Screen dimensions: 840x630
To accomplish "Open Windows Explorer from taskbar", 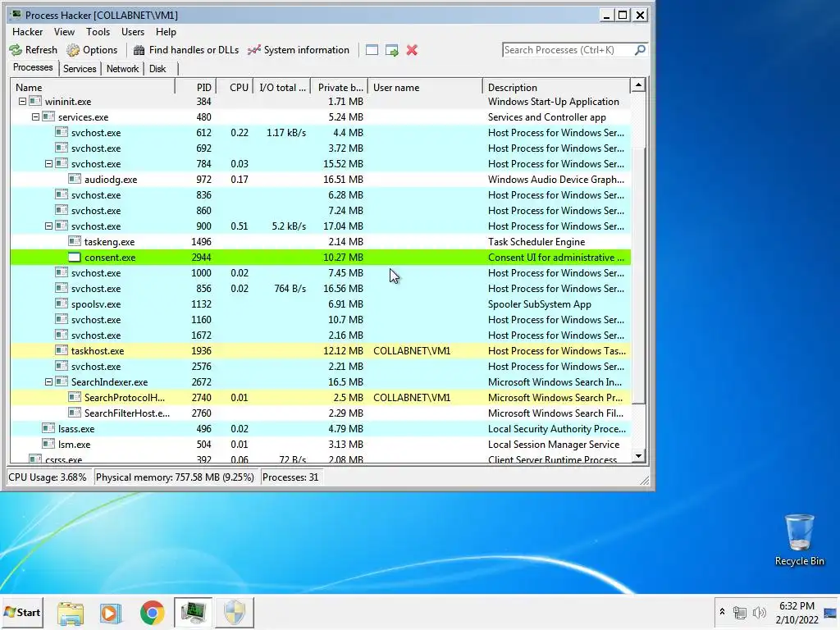I will point(71,613).
